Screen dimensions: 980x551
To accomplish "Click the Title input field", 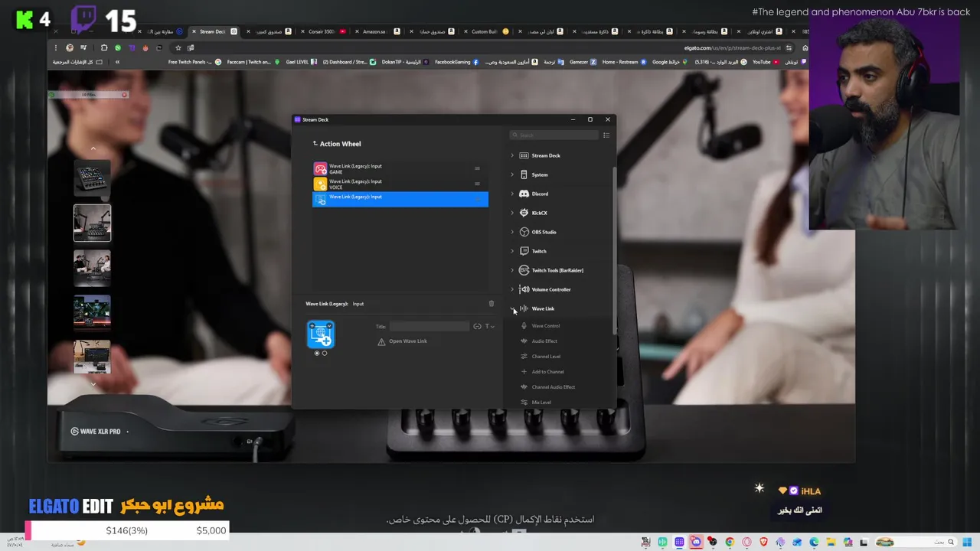I will [x=429, y=326].
